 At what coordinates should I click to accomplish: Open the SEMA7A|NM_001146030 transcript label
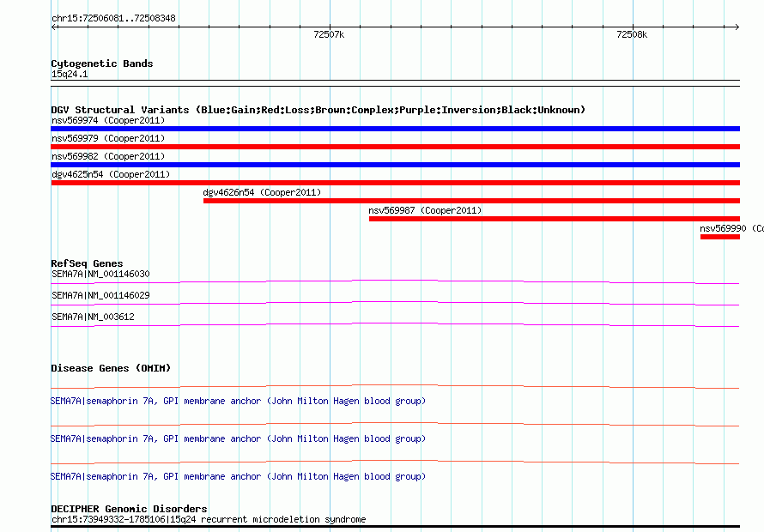(x=100, y=275)
